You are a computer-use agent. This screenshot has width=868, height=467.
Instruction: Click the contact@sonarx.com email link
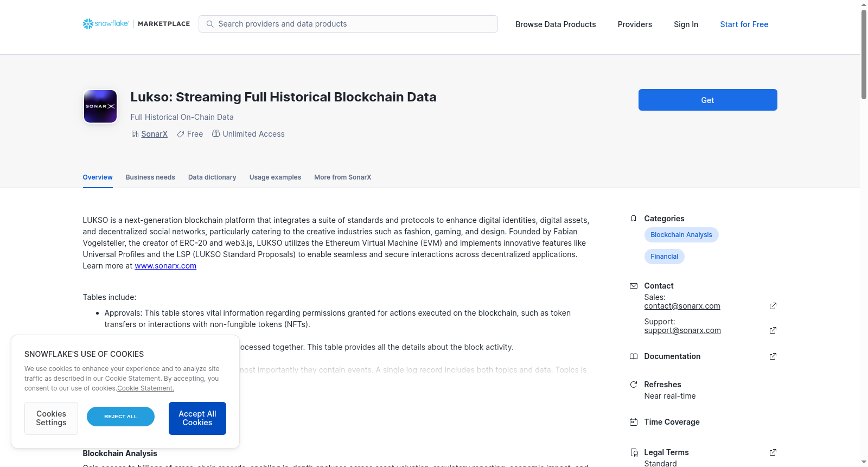click(x=682, y=306)
